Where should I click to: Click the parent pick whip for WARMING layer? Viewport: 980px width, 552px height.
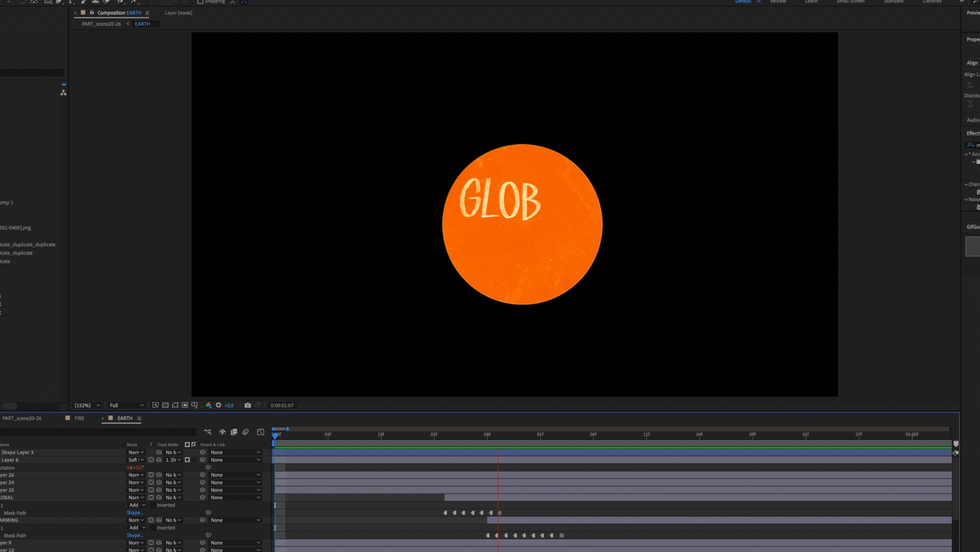pyautogui.click(x=203, y=520)
